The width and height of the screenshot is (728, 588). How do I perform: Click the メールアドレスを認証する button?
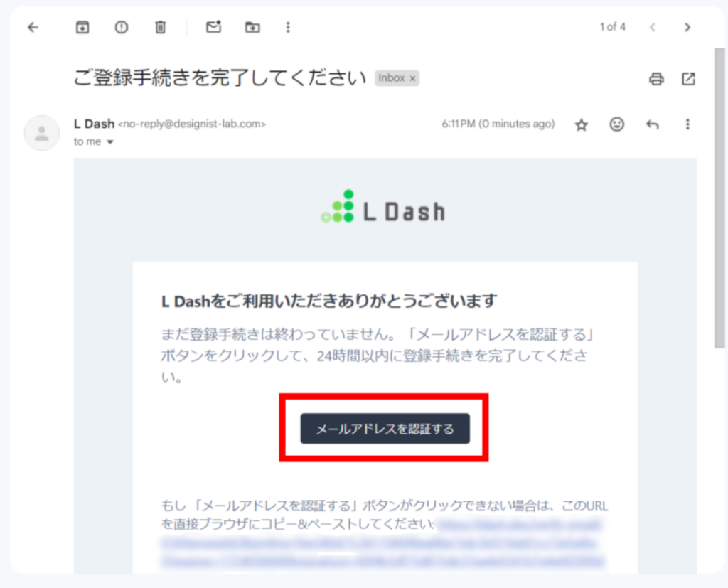tap(385, 428)
